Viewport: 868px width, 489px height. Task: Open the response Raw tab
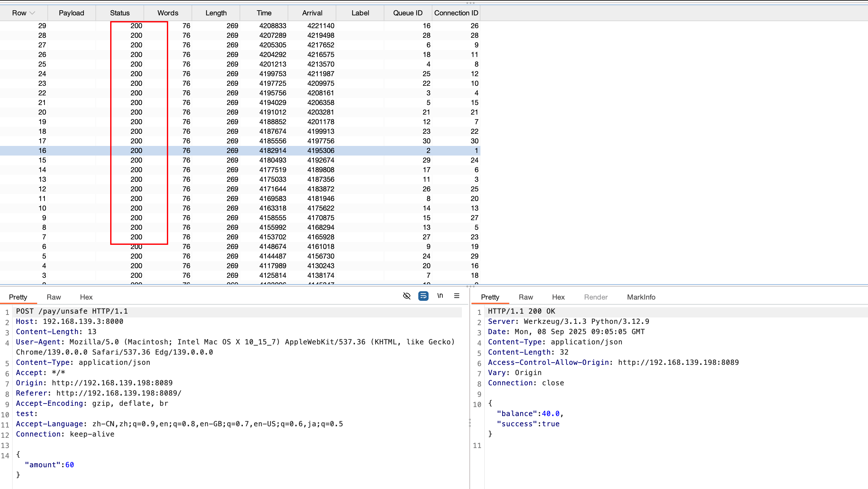coord(526,297)
